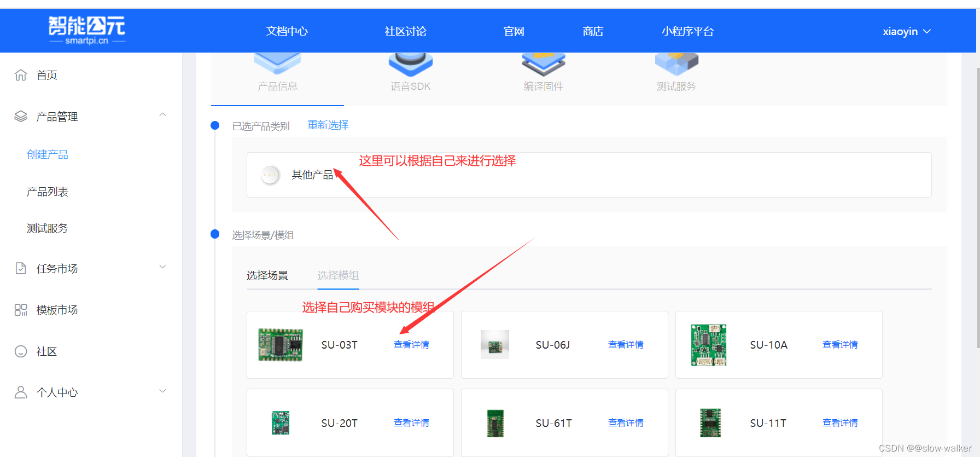Screen dimensions: 980x457
Task: Click the 语音SDK step icon
Action: click(x=411, y=64)
